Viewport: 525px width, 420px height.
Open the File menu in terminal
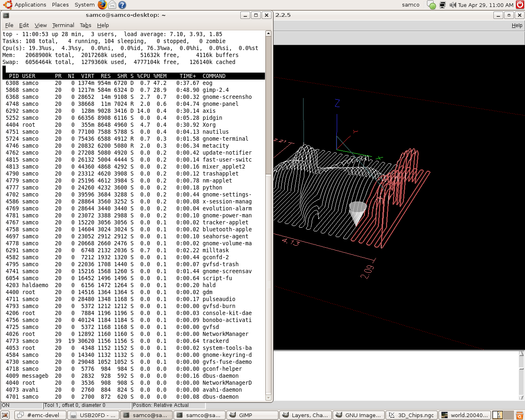pyautogui.click(x=9, y=25)
